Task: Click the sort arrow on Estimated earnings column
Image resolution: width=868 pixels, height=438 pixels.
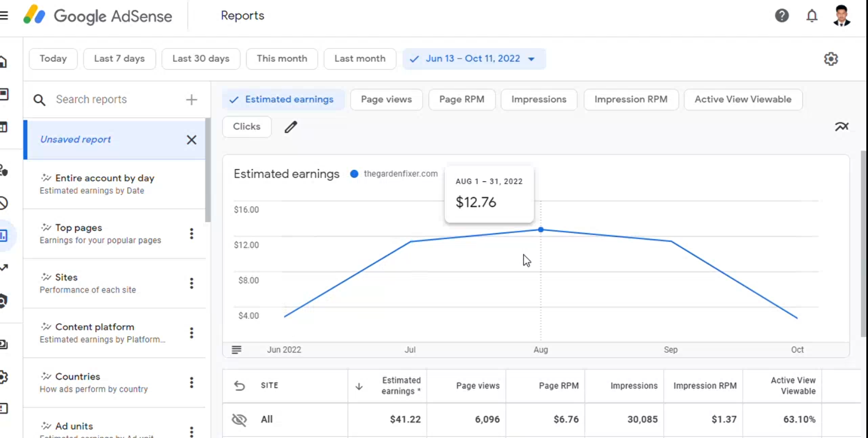Action: tap(359, 386)
